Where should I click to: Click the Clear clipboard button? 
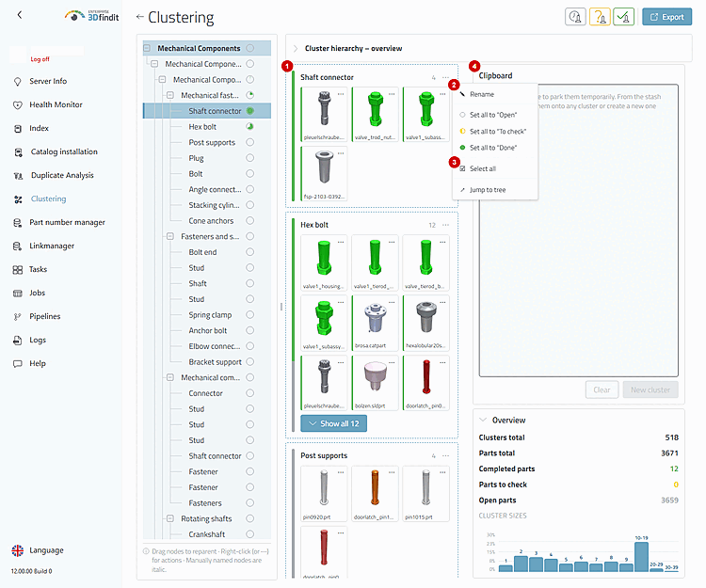[602, 390]
